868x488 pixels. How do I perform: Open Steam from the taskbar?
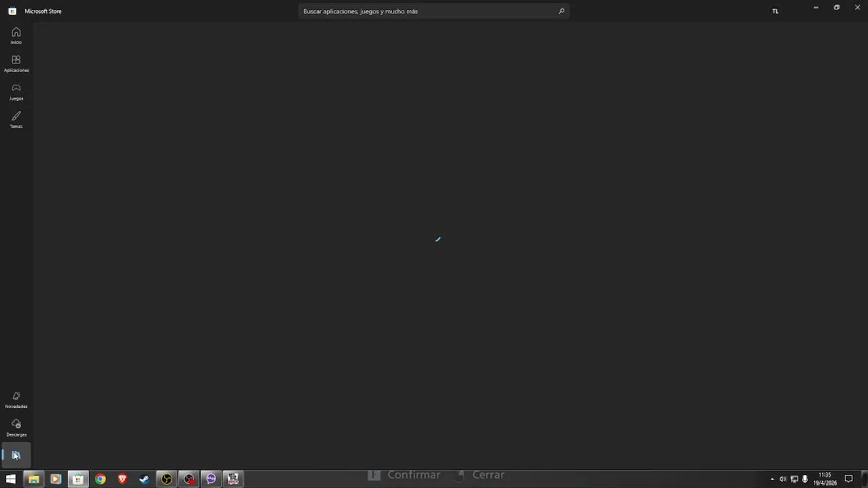tap(144, 479)
